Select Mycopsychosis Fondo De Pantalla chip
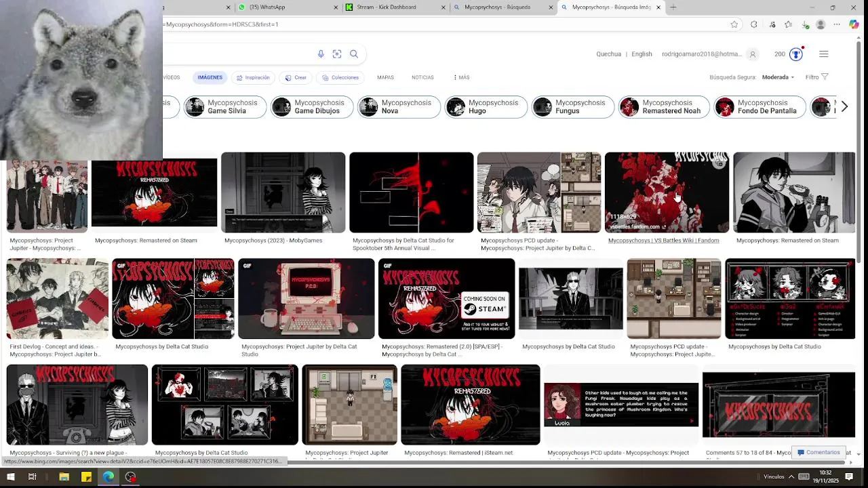 pyautogui.click(x=759, y=107)
